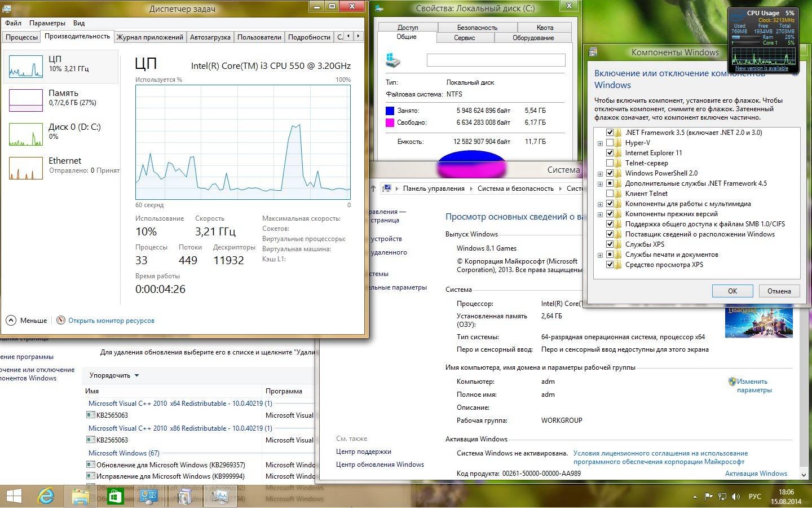Switch to Programs and Features taskbar icon
Image resolution: width=812 pixels, height=508 pixels.
(x=184, y=497)
